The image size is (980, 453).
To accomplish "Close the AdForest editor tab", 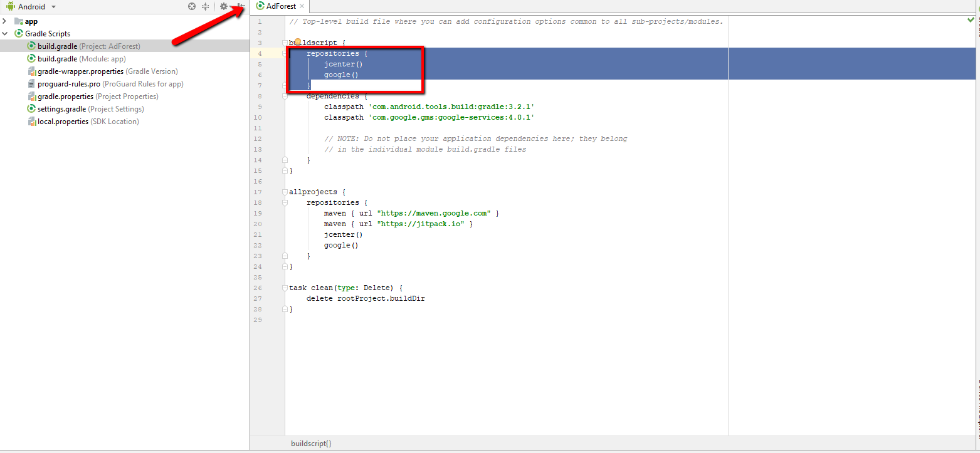I will pos(302,6).
